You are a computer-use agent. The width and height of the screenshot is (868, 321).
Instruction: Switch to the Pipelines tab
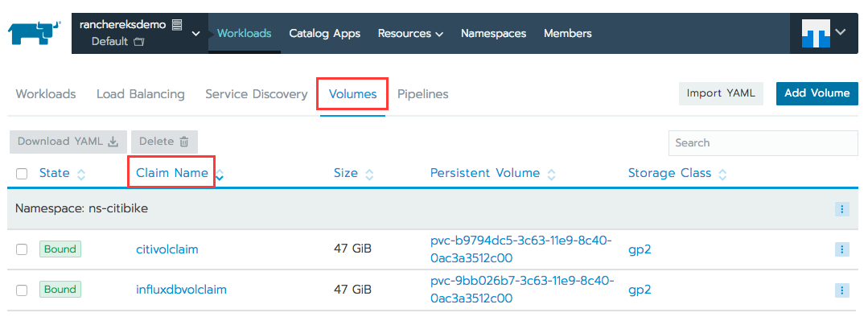click(423, 94)
